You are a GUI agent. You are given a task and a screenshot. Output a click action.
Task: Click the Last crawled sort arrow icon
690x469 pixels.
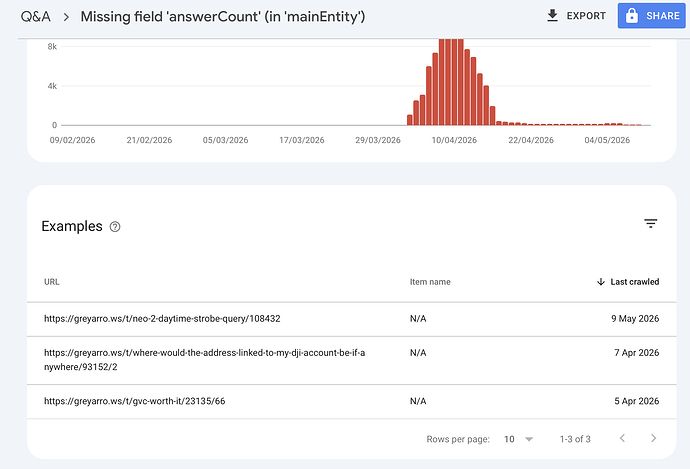[x=601, y=282]
